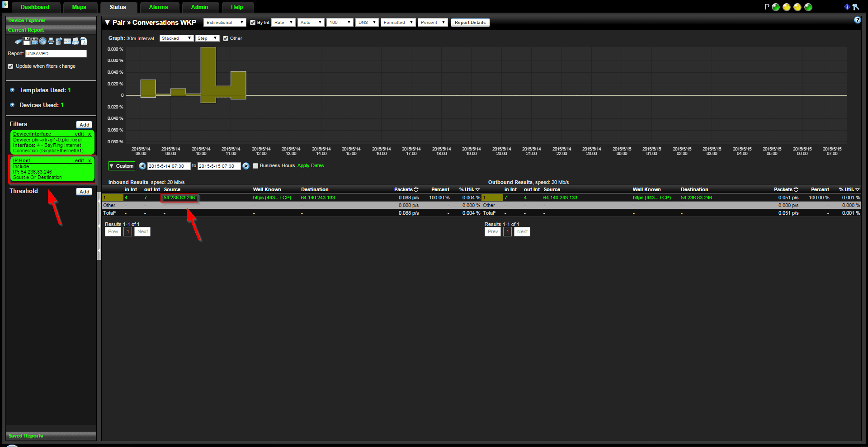Remove the IP Host filter with x

(x=90, y=160)
